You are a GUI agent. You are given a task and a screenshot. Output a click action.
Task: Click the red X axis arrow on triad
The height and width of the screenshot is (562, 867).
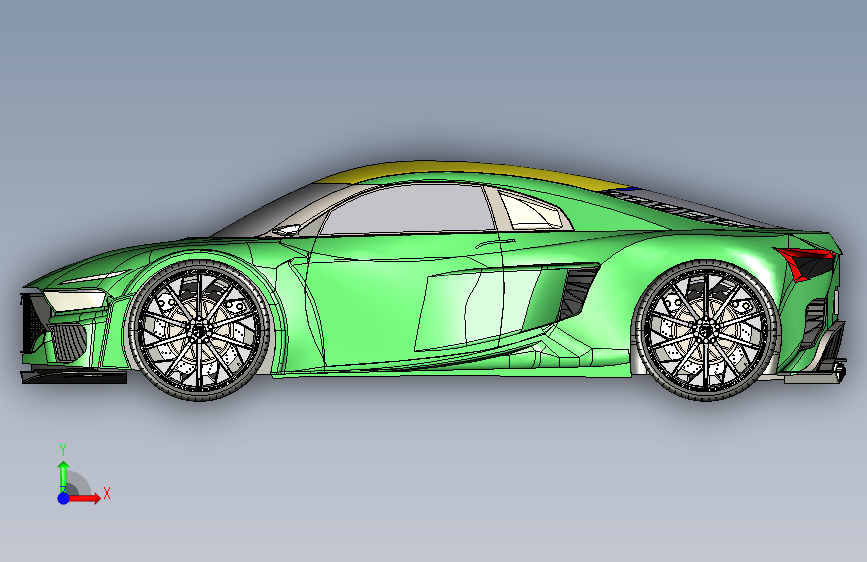(86, 498)
